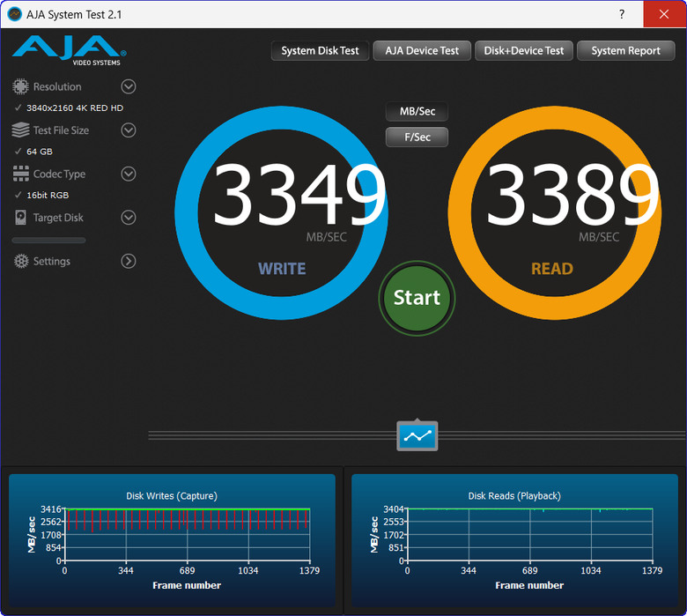The width and height of the screenshot is (687, 616).
Task: Click the Disk Writes (Capture) graph
Action: (x=188, y=535)
